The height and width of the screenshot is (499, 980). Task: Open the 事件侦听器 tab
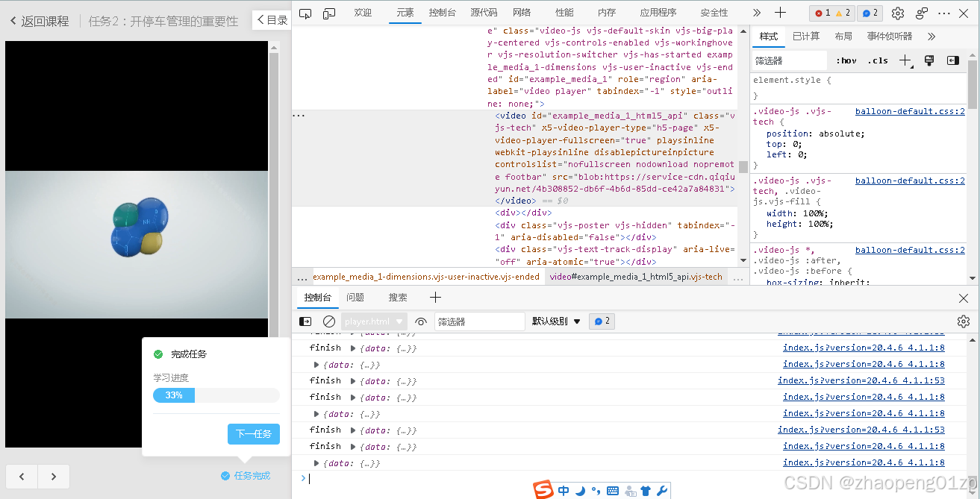pos(890,37)
